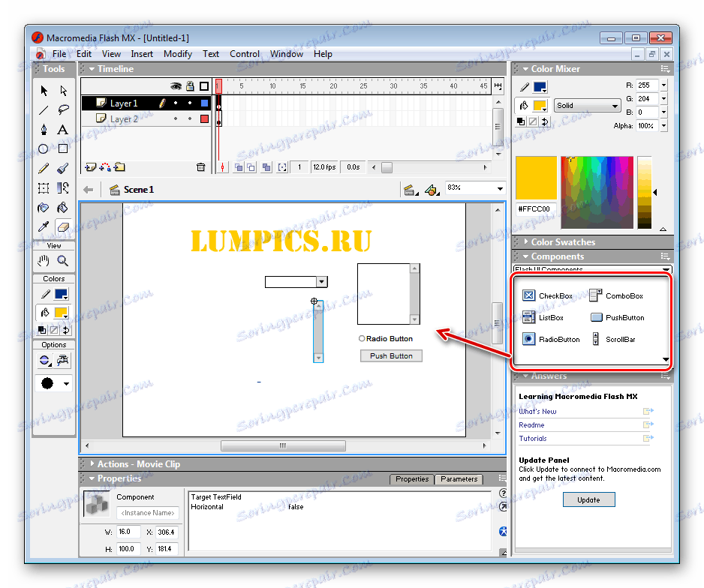
Task: Switch to the Parameters tab
Action: pos(459,479)
